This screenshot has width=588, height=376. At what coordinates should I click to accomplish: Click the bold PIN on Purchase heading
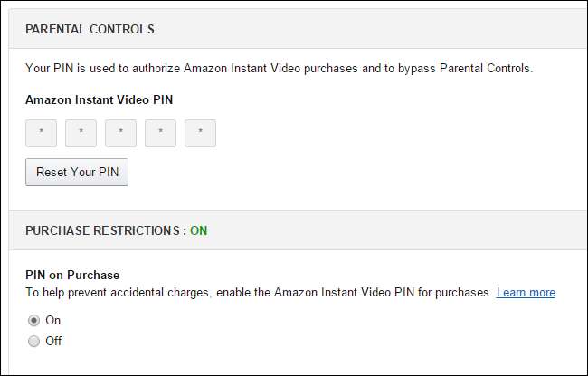tap(72, 275)
